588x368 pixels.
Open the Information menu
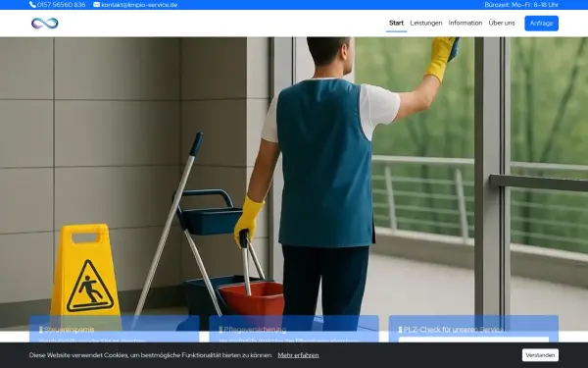coord(465,23)
